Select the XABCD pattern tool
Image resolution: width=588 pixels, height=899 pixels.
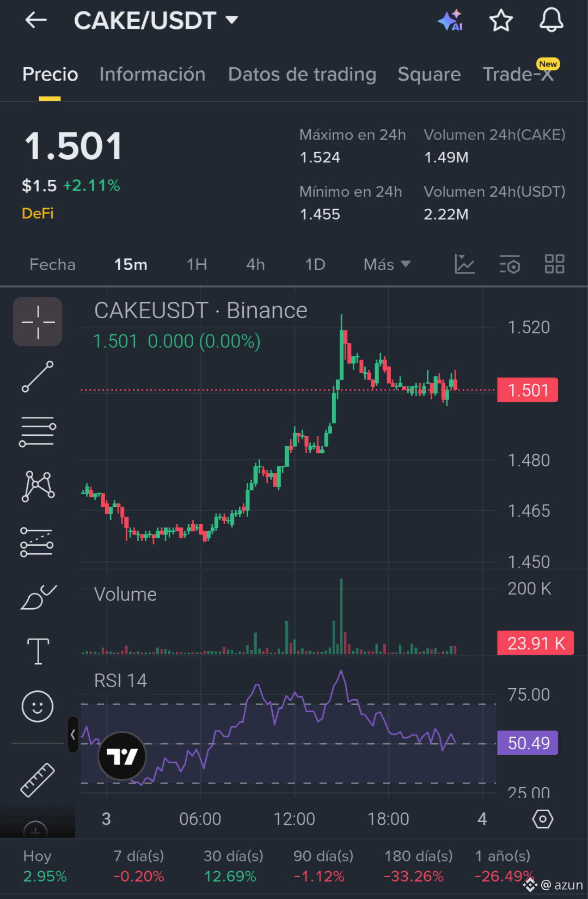point(38,486)
